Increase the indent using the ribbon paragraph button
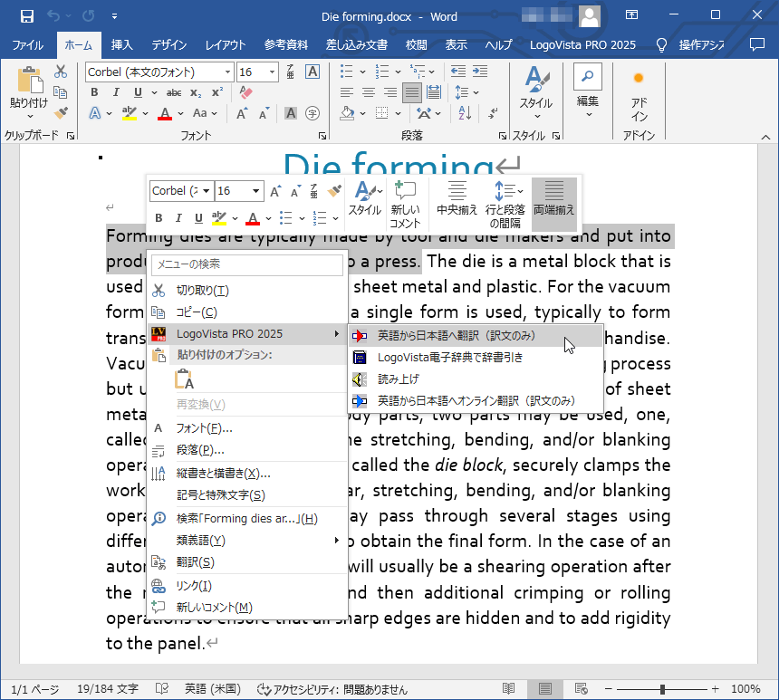Image resolution: width=779 pixels, height=700 pixels. pos(479,72)
